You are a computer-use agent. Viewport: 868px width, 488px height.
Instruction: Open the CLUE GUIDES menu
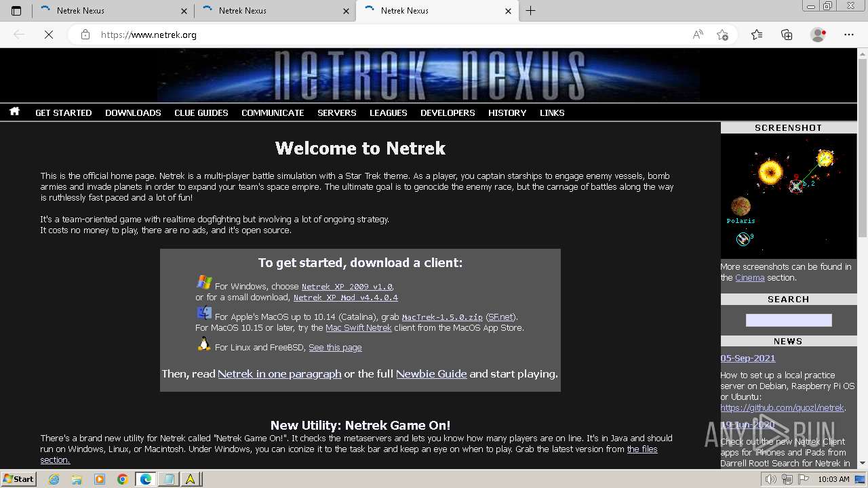201,113
